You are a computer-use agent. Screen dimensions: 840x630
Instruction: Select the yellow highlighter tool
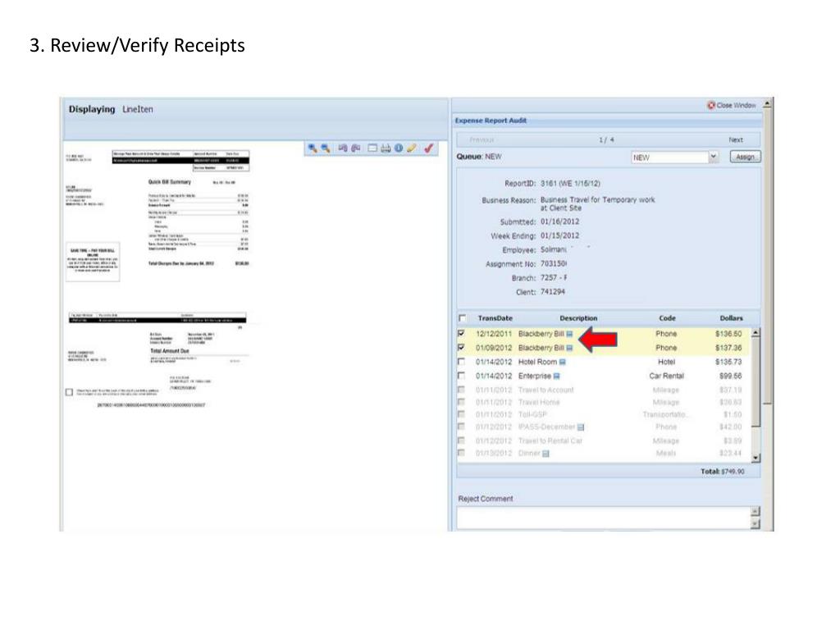click(x=412, y=148)
